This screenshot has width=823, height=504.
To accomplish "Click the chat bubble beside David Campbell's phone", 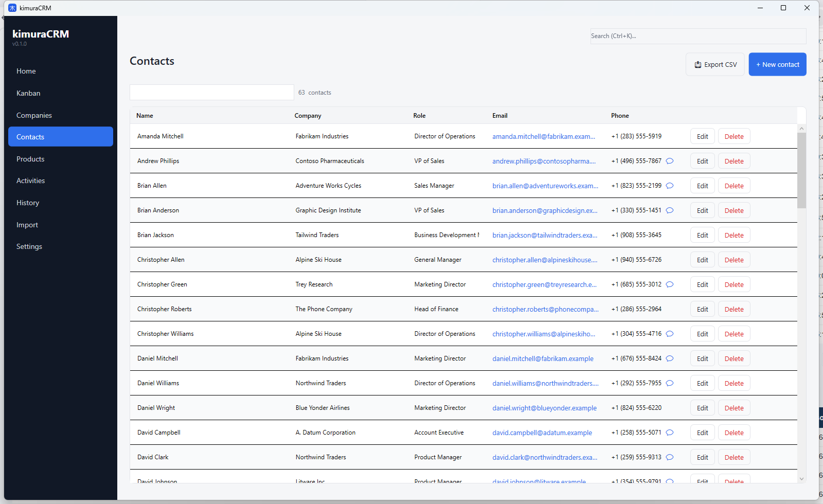I will 670,433.
